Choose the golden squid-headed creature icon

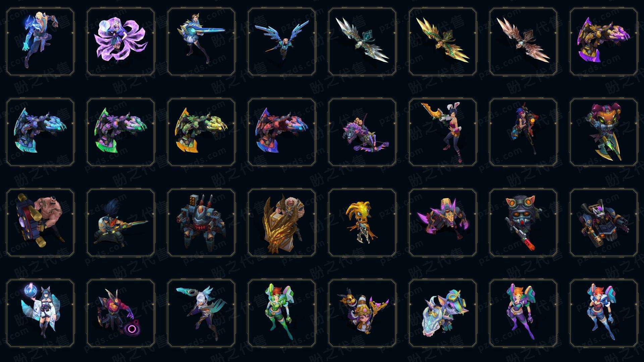[362, 223]
